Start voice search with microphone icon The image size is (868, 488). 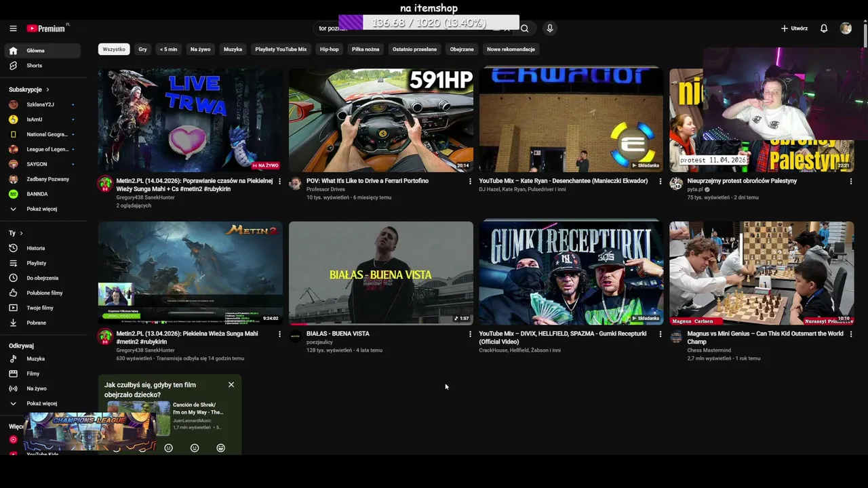coord(550,28)
